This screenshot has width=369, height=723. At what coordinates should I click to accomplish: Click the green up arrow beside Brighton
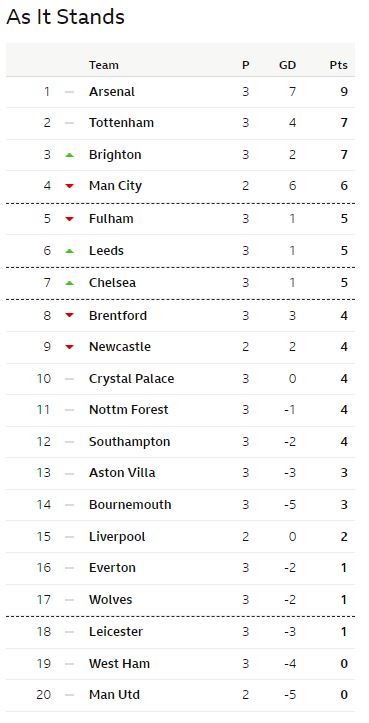[x=69, y=155]
